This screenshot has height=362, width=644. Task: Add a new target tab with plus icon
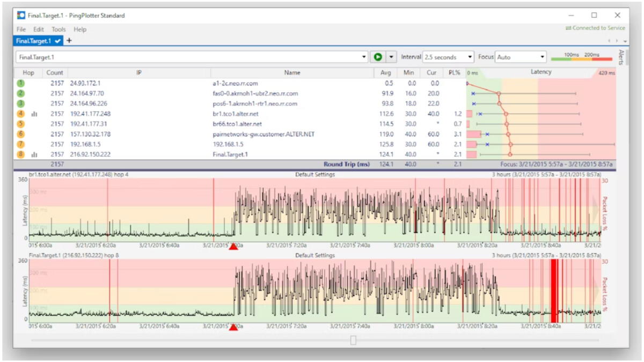(x=69, y=41)
